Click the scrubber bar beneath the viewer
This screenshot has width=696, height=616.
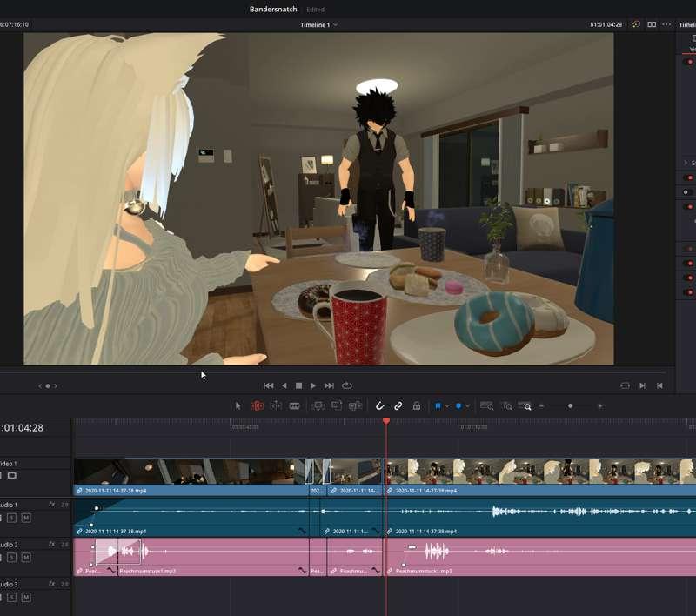click(333, 372)
